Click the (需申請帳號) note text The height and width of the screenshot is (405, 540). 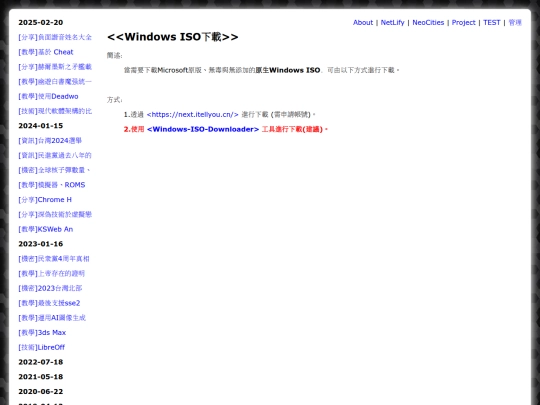pyautogui.click(x=290, y=114)
